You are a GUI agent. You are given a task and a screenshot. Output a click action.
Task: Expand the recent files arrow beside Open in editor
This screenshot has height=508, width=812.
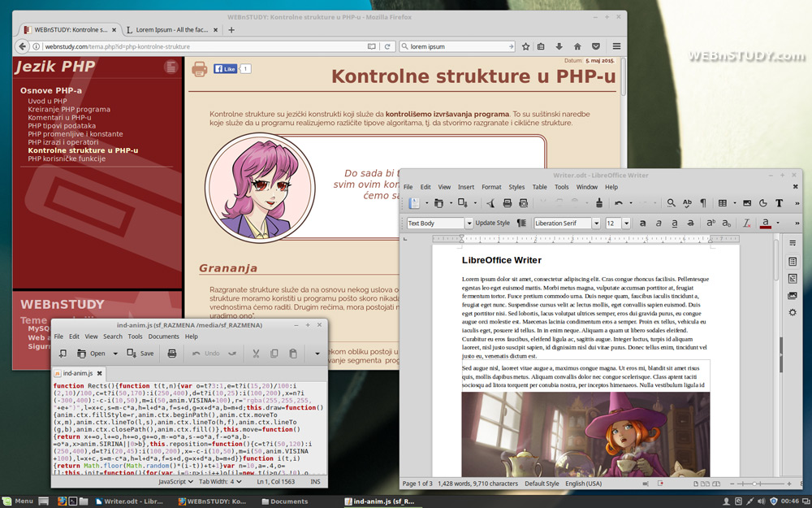pos(115,354)
